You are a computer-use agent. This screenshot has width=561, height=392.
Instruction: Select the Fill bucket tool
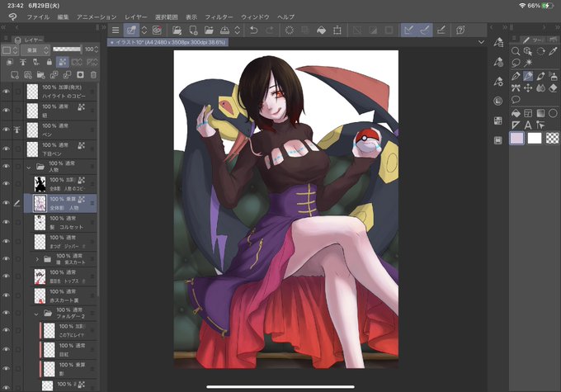(516, 114)
